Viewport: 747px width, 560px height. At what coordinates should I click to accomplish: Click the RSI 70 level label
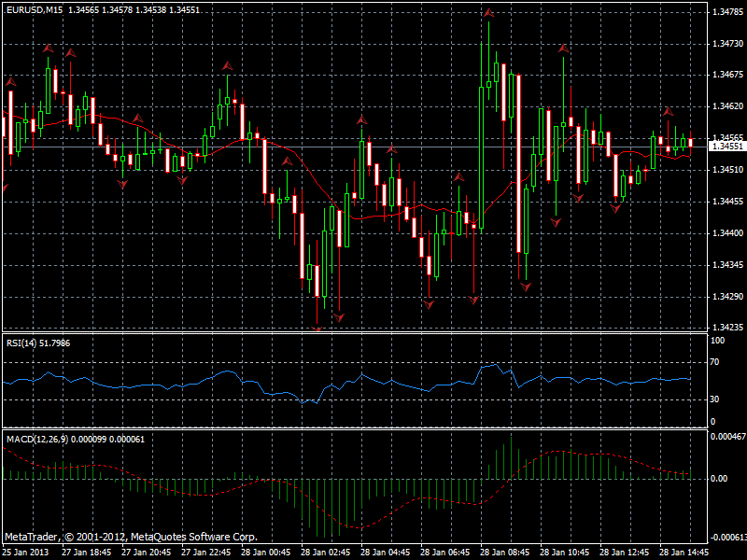[716, 360]
